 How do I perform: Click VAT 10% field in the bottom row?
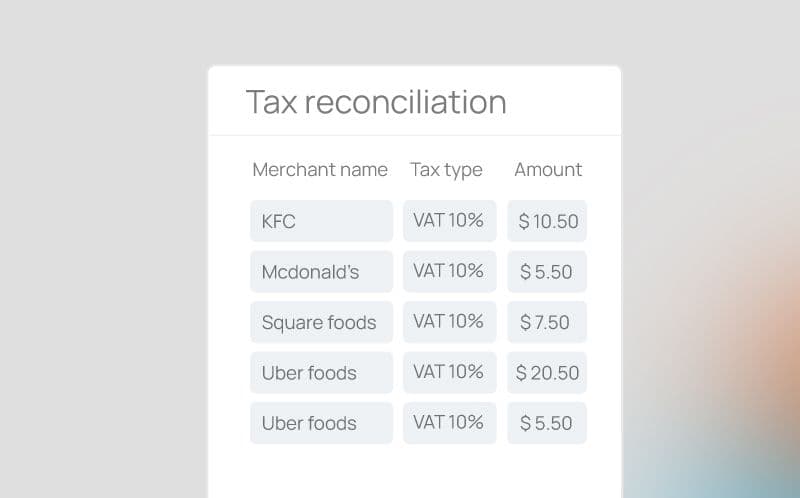point(449,422)
